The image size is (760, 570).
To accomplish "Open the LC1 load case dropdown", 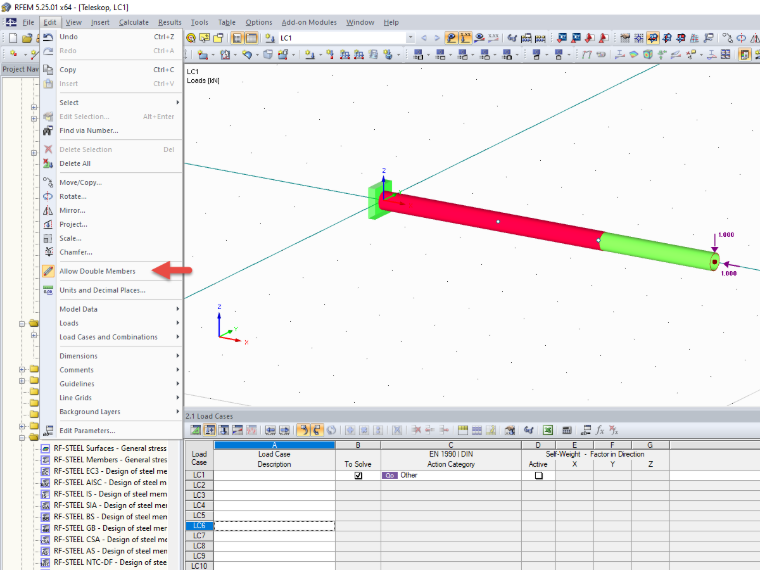I will coord(410,38).
